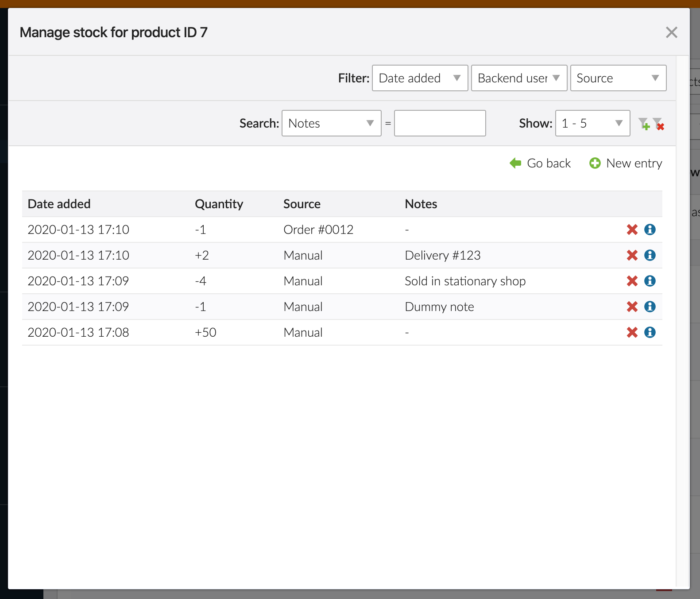Image resolution: width=700 pixels, height=599 pixels.
Task: Focus the search value text field
Action: coord(440,123)
